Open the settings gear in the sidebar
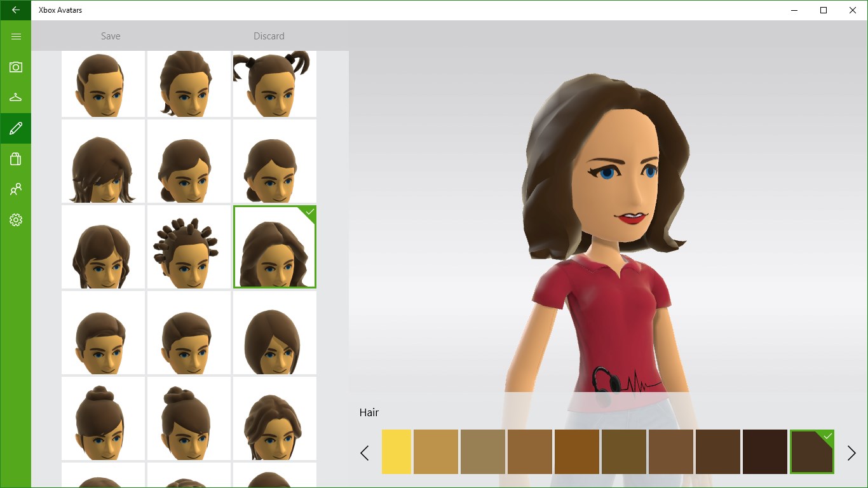This screenshot has width=868, height=488. [15, 220]
